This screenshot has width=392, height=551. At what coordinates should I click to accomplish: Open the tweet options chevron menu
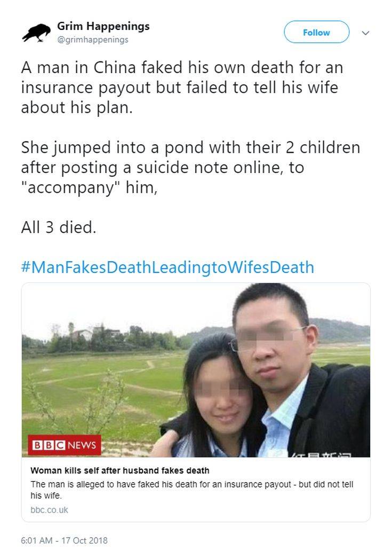(365, 33)
